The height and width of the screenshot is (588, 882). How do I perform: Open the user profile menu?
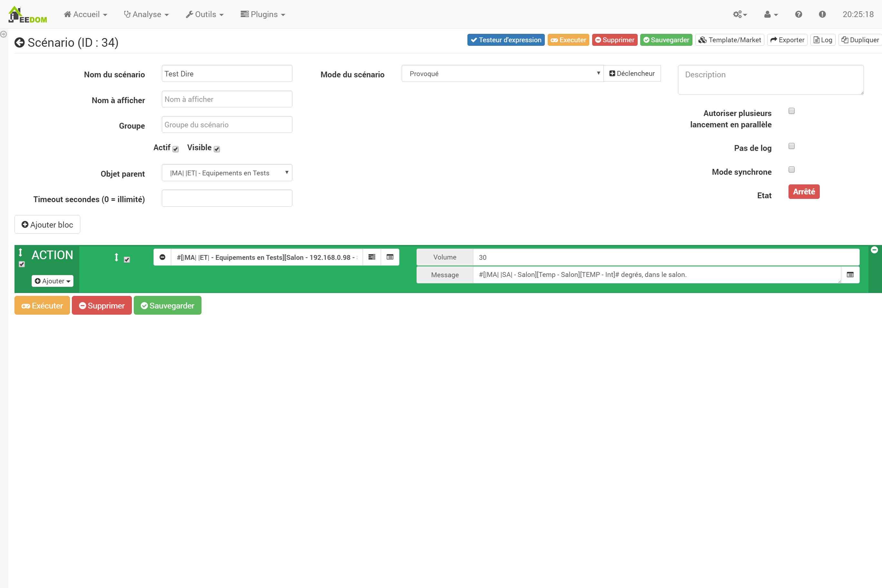pyautogui.click(x=771, y=14)
